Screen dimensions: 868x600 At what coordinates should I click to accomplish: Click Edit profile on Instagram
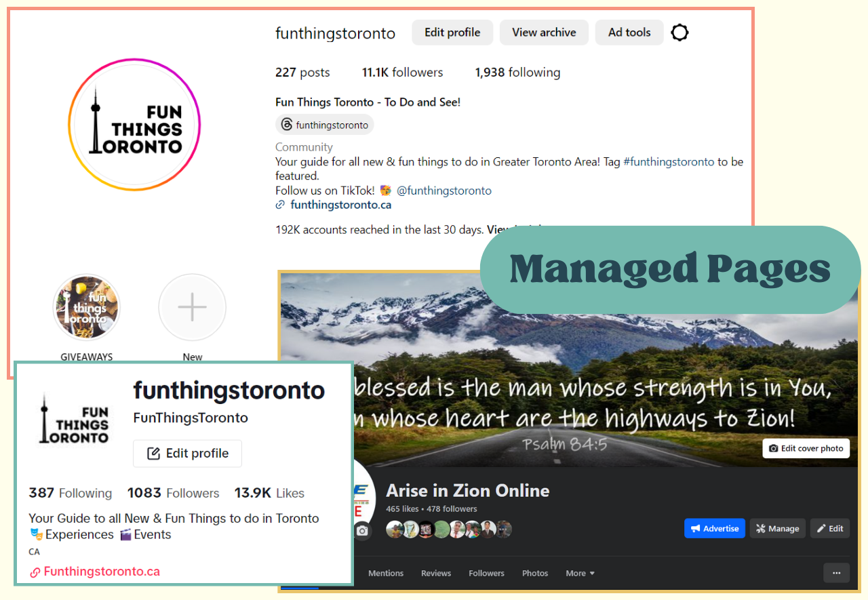(452, 33)
